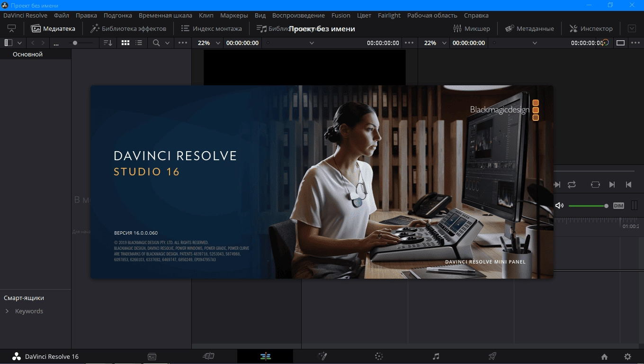644x364 pixels.
Task: Toggle the DIM audio button
Action: click(x=618, y=206)
